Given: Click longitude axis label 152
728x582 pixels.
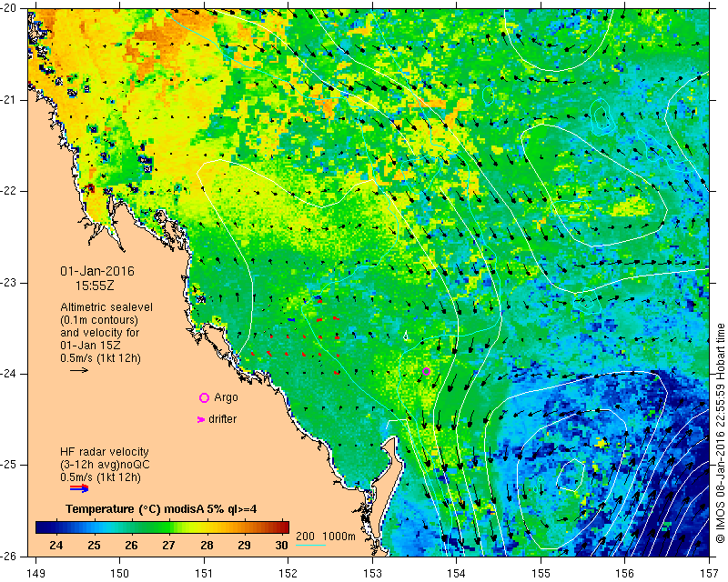Looking at the screenshot, I should (x=288, y=574).
